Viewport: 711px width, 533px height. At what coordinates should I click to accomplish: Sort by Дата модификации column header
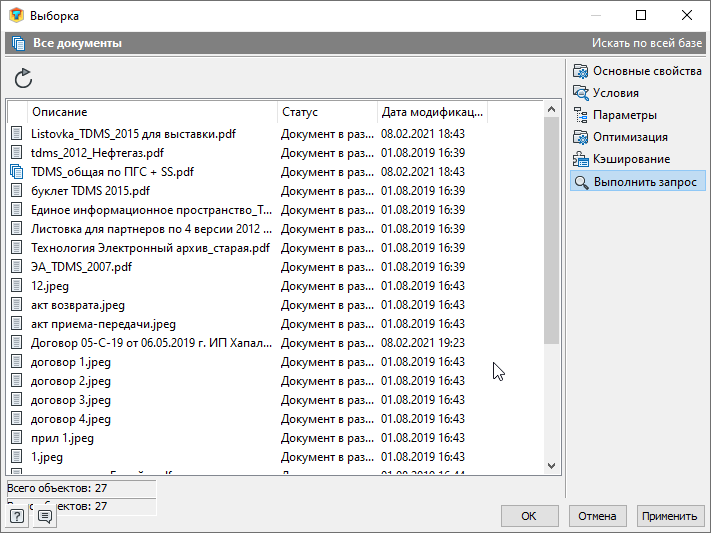(x=432, y=112)
